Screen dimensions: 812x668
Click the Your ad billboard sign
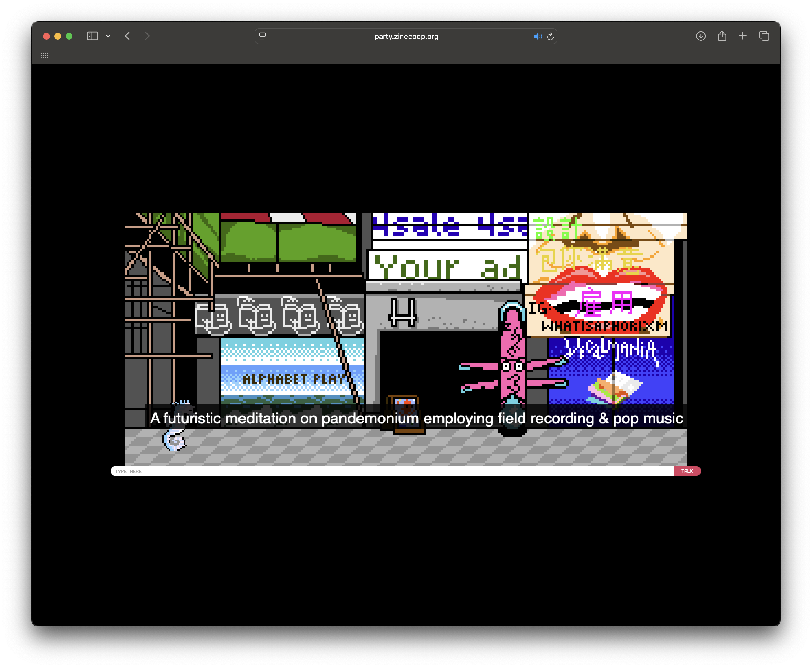click(x=447, y=266)
